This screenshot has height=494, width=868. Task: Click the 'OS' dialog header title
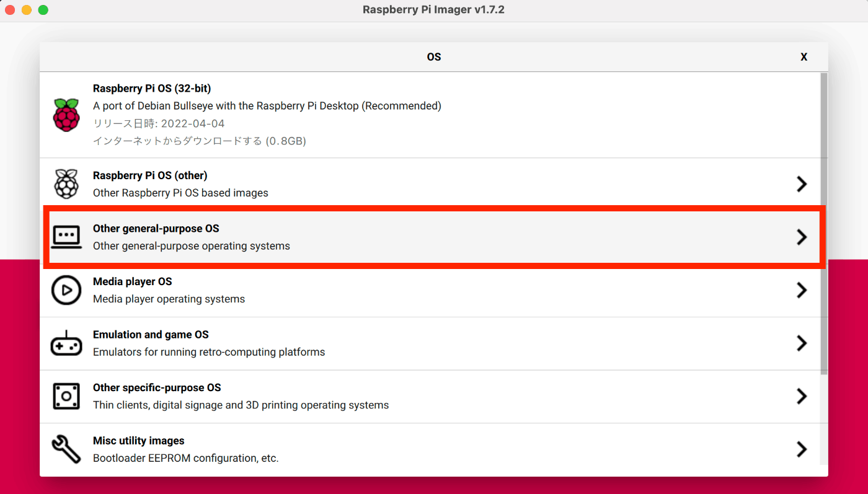(x=434, y=57)
